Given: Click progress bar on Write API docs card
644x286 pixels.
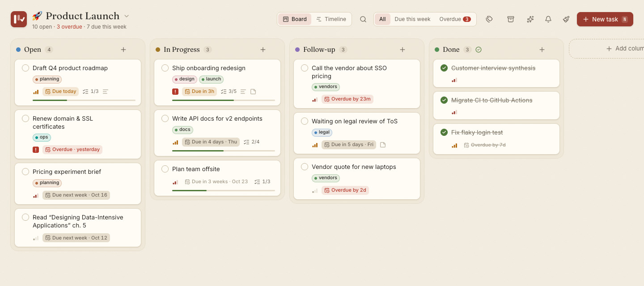Looking at the screenshot, I should (x=224, y=151).
